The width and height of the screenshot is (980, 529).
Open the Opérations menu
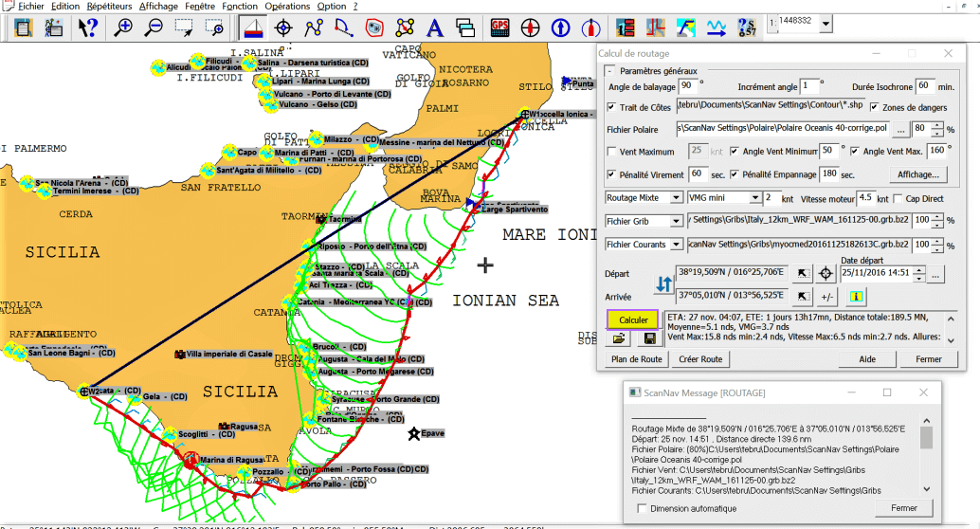(x=287, y=7)
